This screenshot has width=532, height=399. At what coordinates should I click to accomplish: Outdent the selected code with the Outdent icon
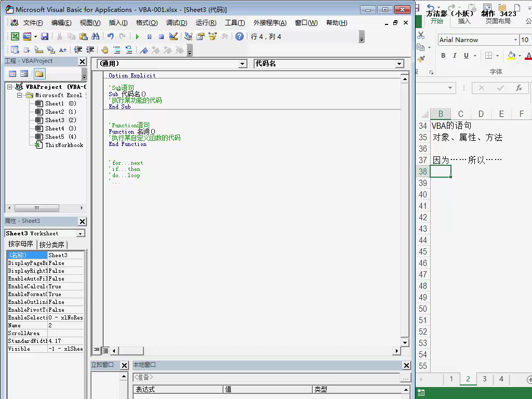[90, 50]
